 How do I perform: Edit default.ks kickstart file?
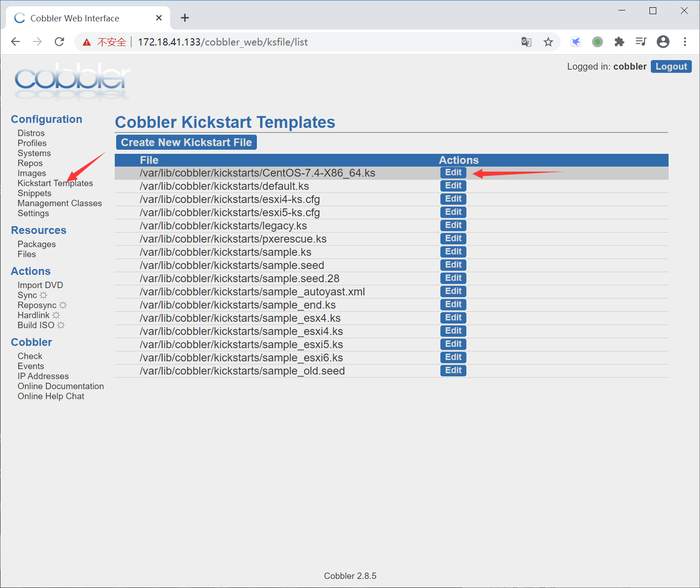pos(453,186)
